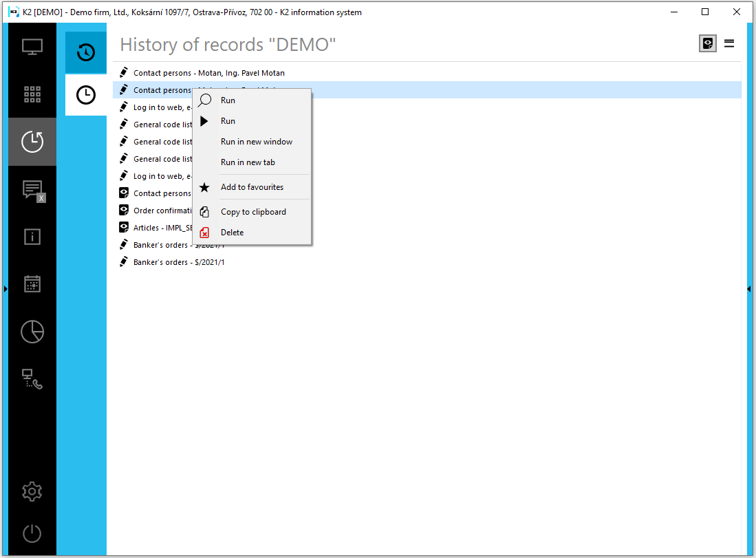This screenshot has height=558, width=756.
Task: Open the messages chat sidebar icon
Action: pos(33,191)
